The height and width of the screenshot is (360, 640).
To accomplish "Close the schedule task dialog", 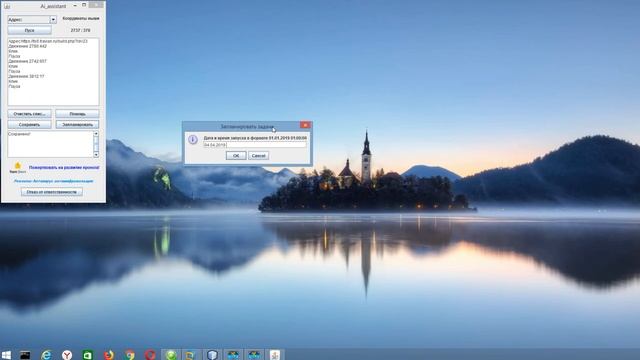I will (305, 125).
